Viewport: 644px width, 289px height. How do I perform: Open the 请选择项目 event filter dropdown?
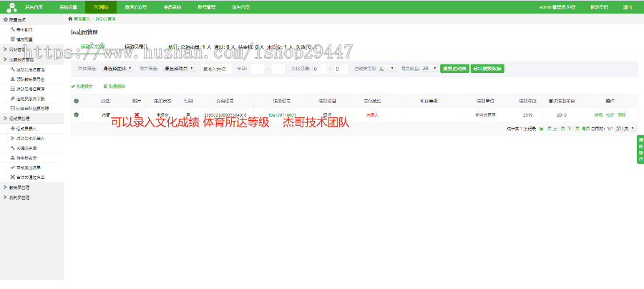pos(179,69)
